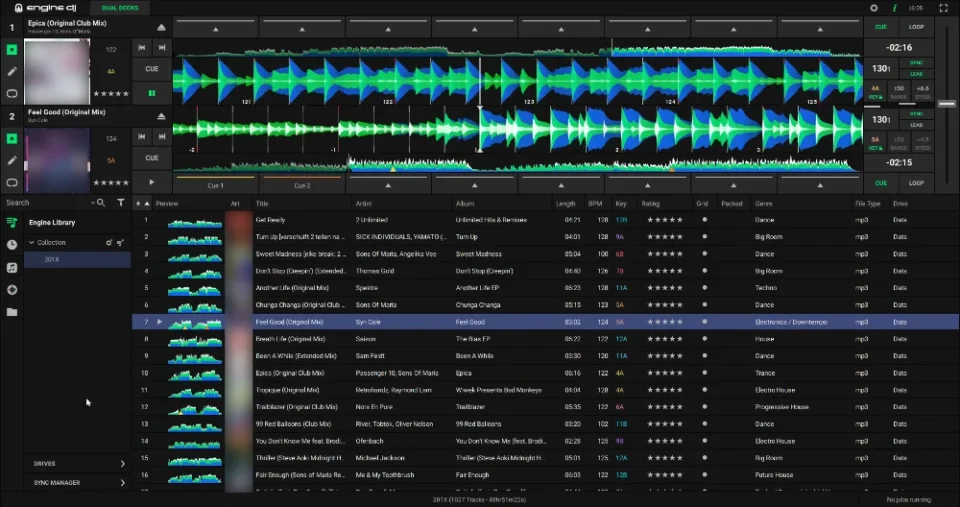Image resolution: width=960 pixels, height=507 pixels.
Task: Open the history clock icon in sidebar
Action: coord(12,244)
